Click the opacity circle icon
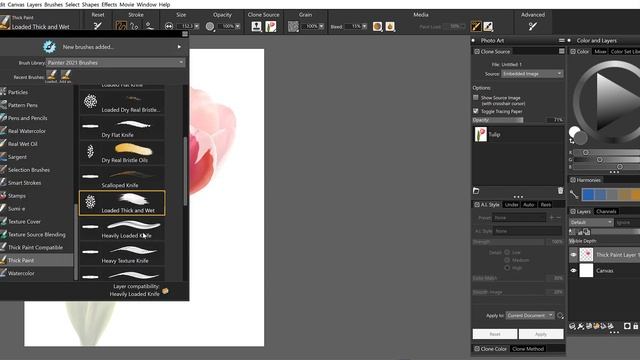The height and width of the screenshot is (360, 640). 210,26
